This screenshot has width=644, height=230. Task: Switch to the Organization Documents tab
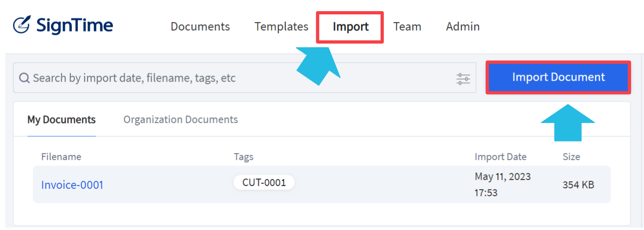point(181,120)
